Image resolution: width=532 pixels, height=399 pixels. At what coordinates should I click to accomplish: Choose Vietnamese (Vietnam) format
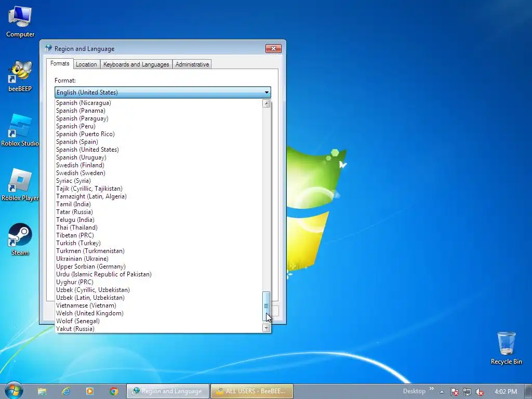(x=159, y=305)
